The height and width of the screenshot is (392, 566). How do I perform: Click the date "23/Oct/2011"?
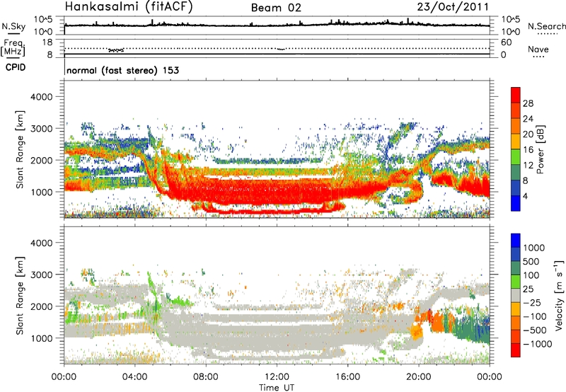click(453, 7)
